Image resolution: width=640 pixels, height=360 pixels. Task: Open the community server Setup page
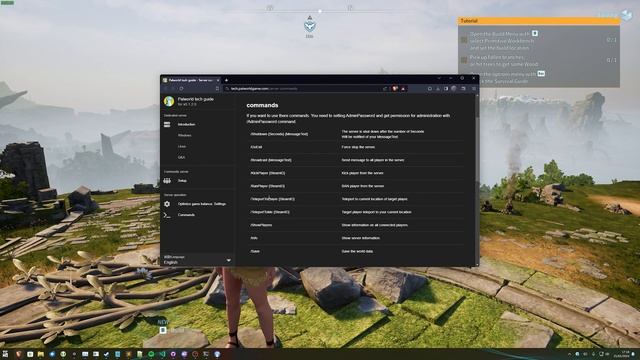(182, 180)
